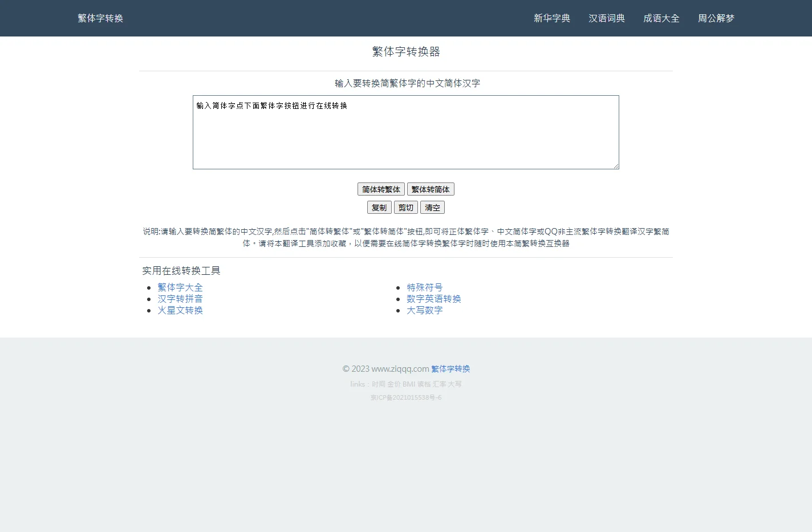Viewport: 812px width, 532px height.
Task: Click the 繁体字转换器 page heading
Action: pos(406,51)
